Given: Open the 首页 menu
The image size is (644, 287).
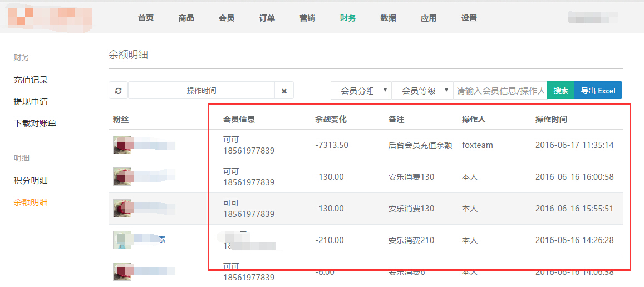Looking at the screenshot, I should (146, 18).
